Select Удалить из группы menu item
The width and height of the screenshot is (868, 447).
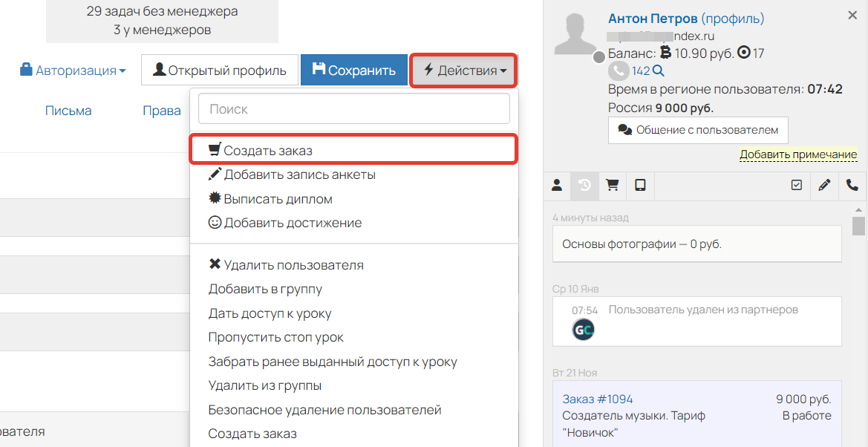pos(264,385)
